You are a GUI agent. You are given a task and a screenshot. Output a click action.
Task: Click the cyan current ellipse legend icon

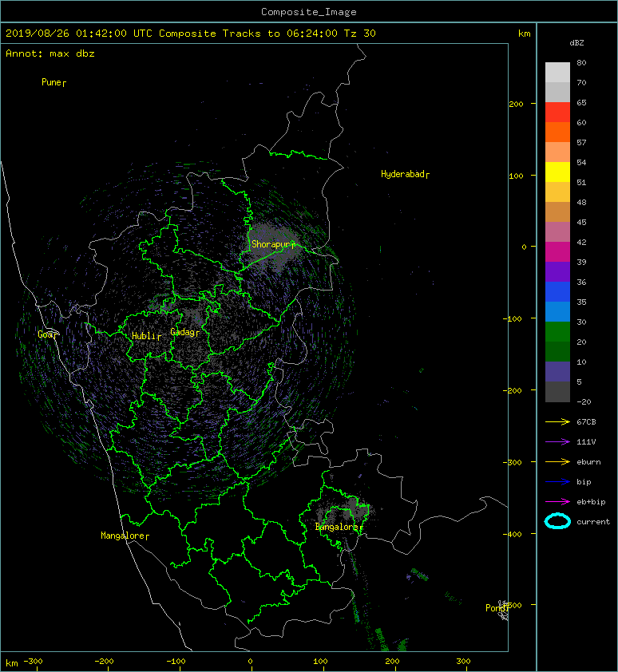pyautogui.click(x=557, y=521)
